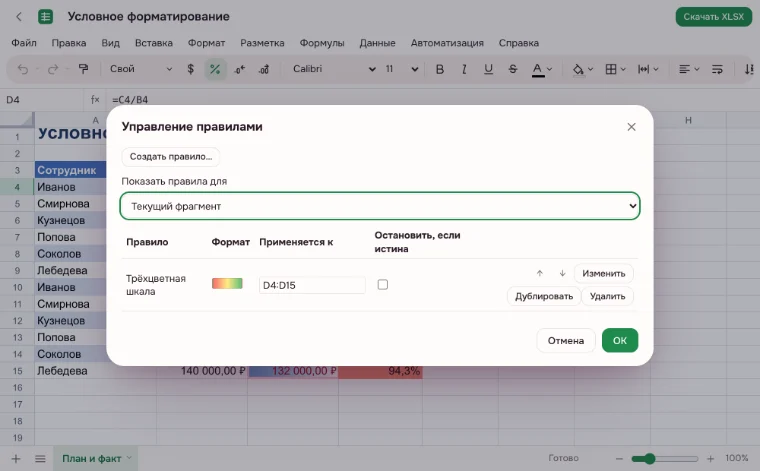760x471 pixels.
Task: Zoom in with the plus icon
Action: (711, 458)
